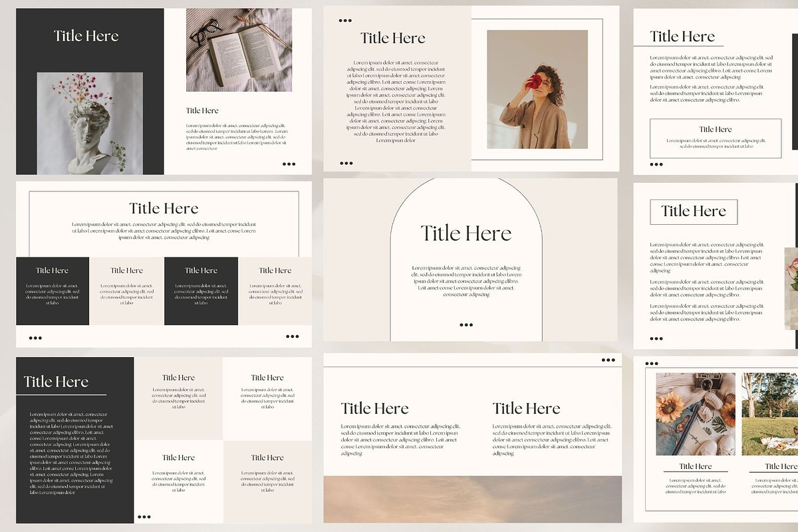Click right 'Title Here' heading in two-column slide

pos(527,408)
